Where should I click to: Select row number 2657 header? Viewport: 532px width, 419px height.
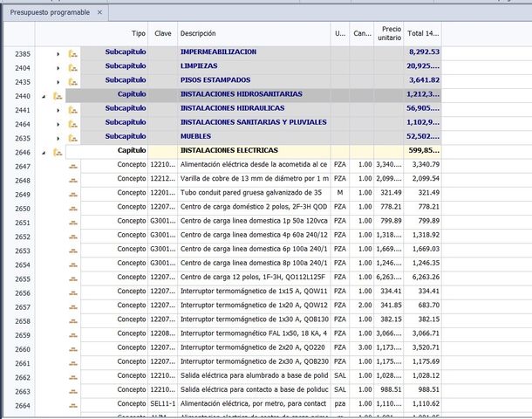click(19, 307)
